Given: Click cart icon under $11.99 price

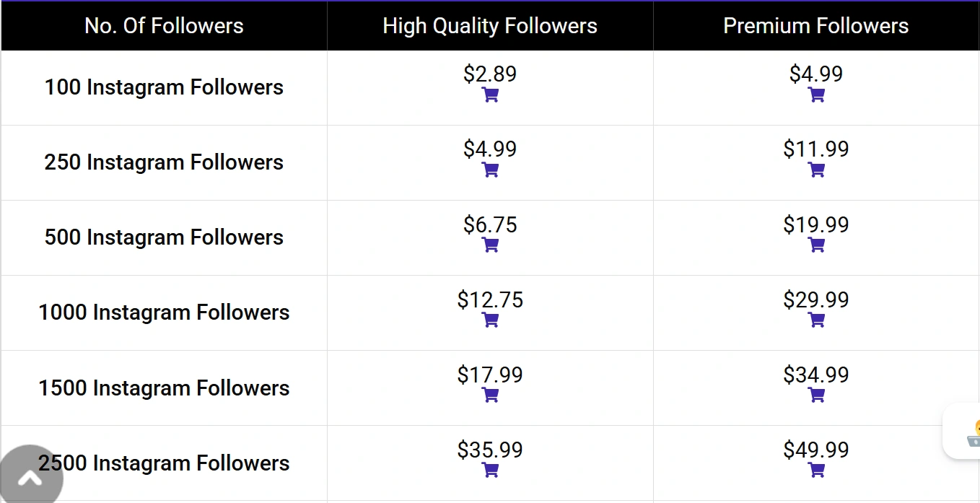Looking at the screenshot, I should point(816,170).
